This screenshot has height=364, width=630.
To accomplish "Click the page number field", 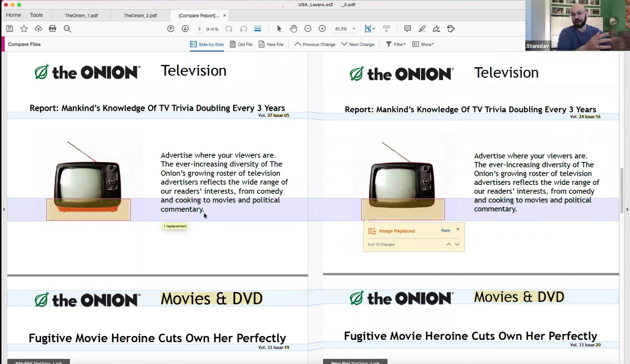I will pyautogui.click(x=199, y=29).
